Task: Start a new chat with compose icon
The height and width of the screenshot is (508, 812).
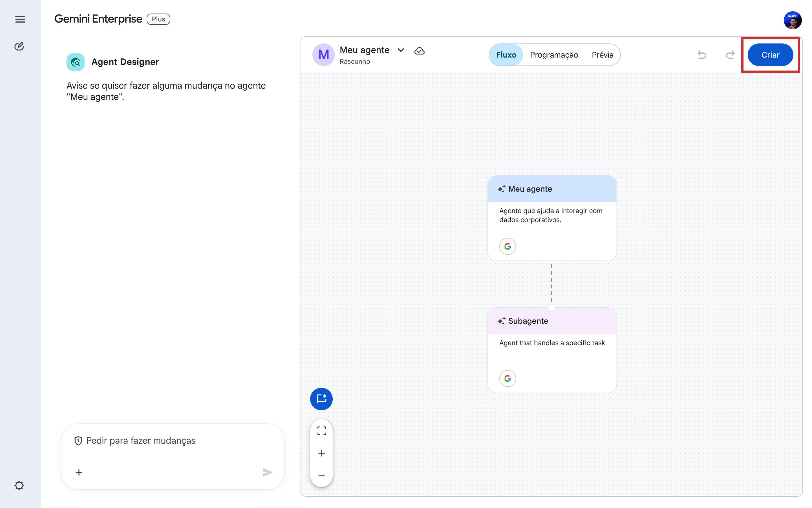Action: (19, 46)
